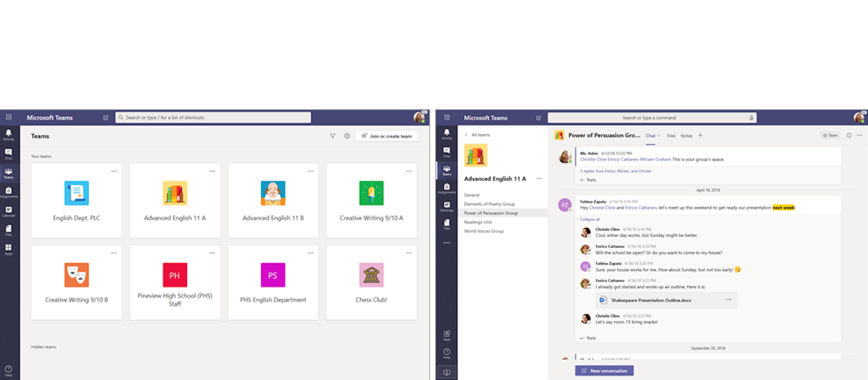
Task: Switch to the Chat tab
Action: [x=650, y=136]
